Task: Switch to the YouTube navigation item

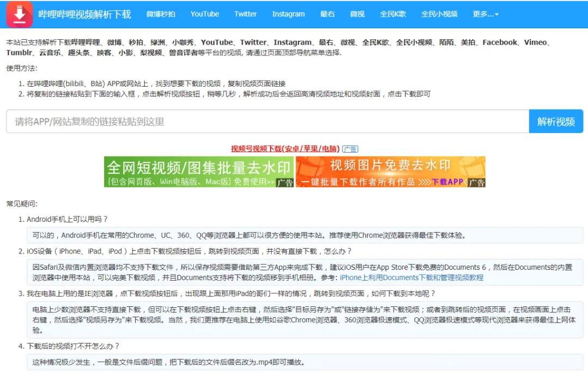Action: 205,14
